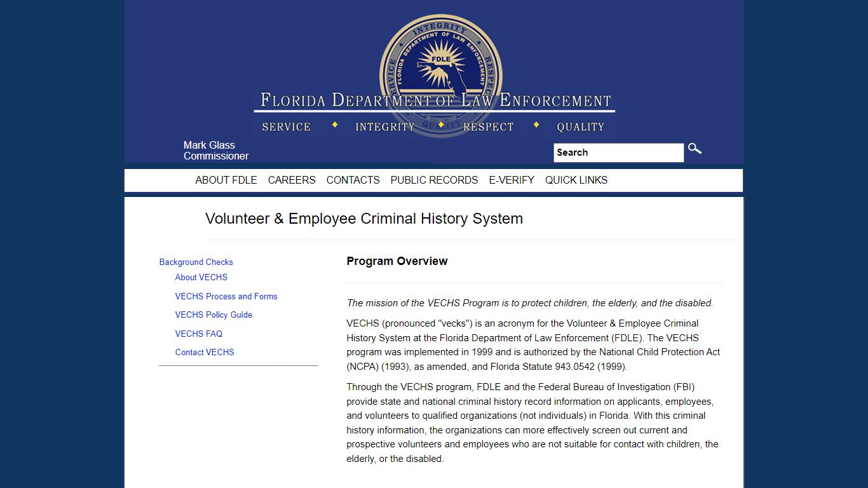Screen dimensions: 868x488
Task: Click the Mark Glass Commissioner text
Action: pos(216,151)
